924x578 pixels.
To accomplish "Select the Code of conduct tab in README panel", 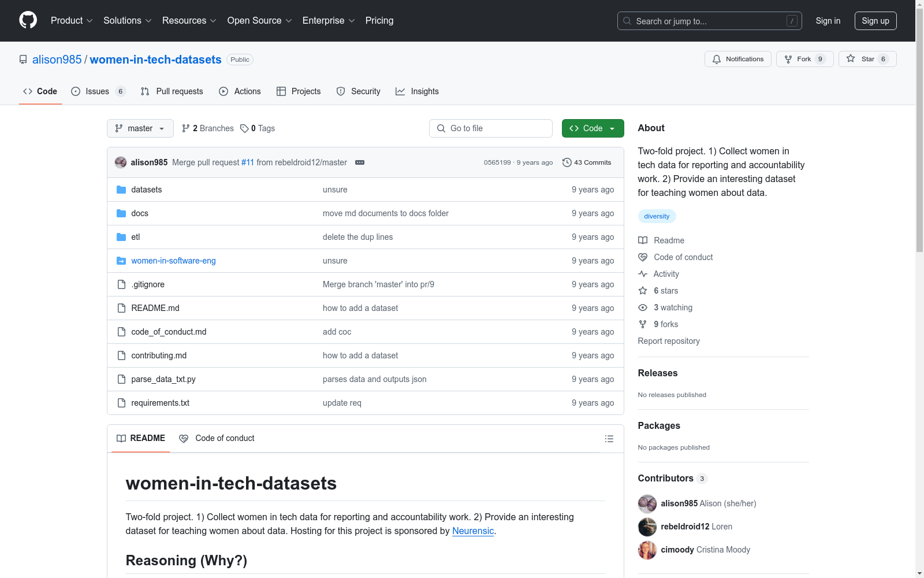I will 217,438.
